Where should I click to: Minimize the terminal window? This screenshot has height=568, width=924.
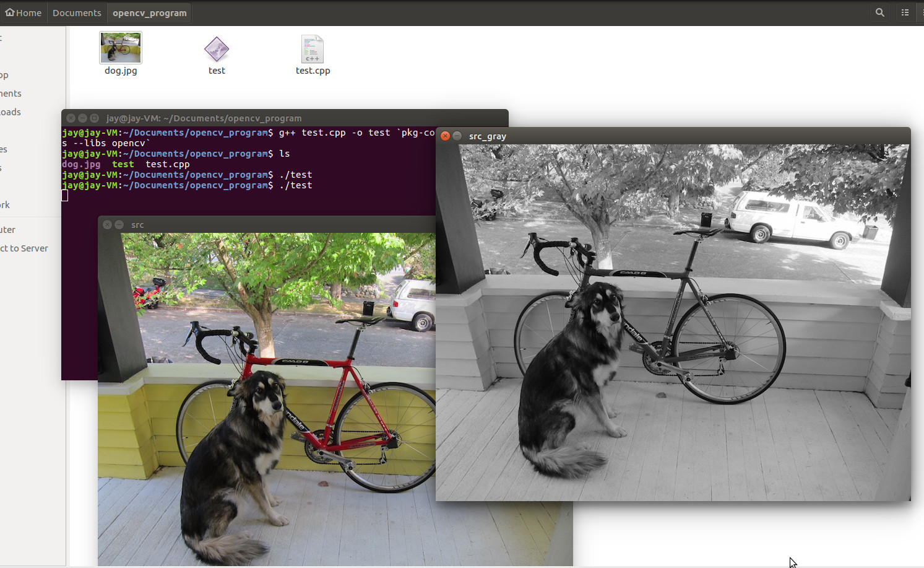click(x=82, y=117)
